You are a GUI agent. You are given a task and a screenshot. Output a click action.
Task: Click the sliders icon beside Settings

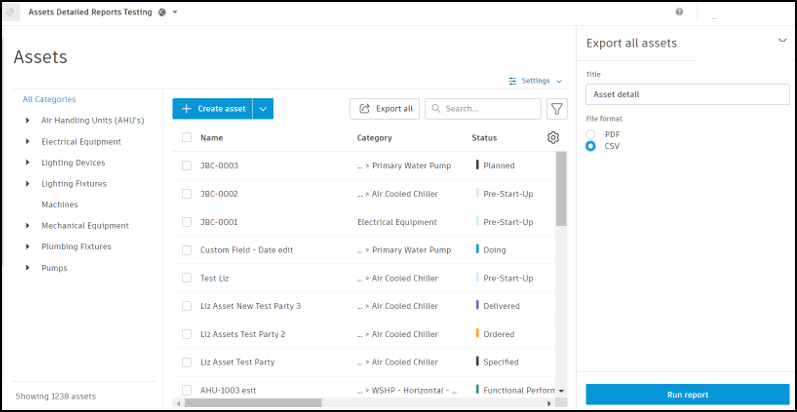click(513, 81)
